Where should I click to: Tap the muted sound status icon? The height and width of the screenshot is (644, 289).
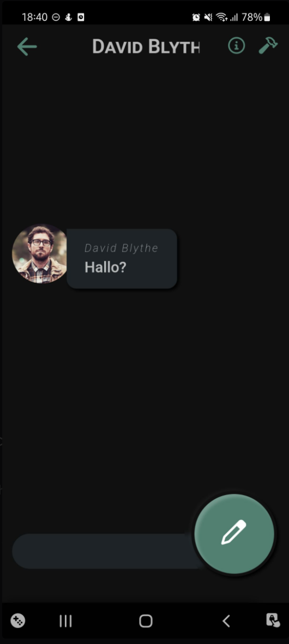coord(208,17)
